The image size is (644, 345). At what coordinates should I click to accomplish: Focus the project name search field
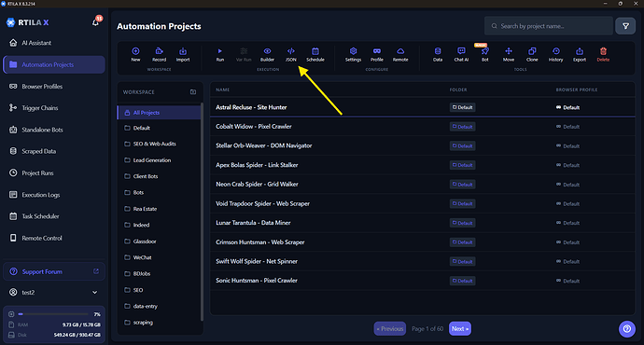tap(549, 26)
